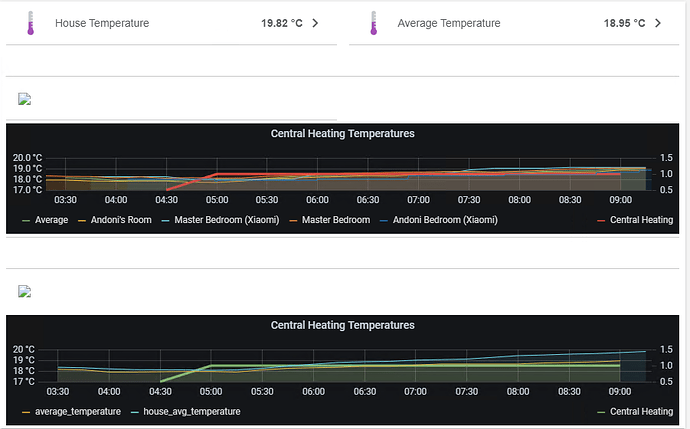Click broken image icon above second graph

click(25, 292)
